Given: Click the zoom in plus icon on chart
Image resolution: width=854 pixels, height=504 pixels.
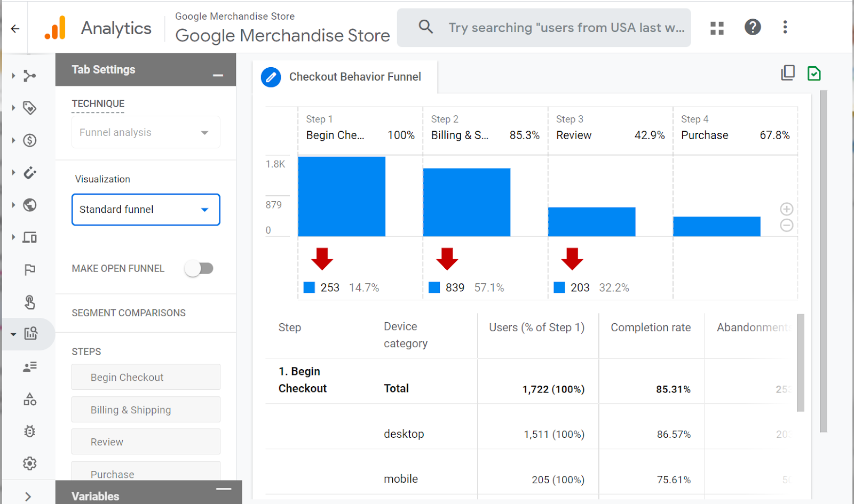Looking at the screenshot, I should (x=786, y=209).
